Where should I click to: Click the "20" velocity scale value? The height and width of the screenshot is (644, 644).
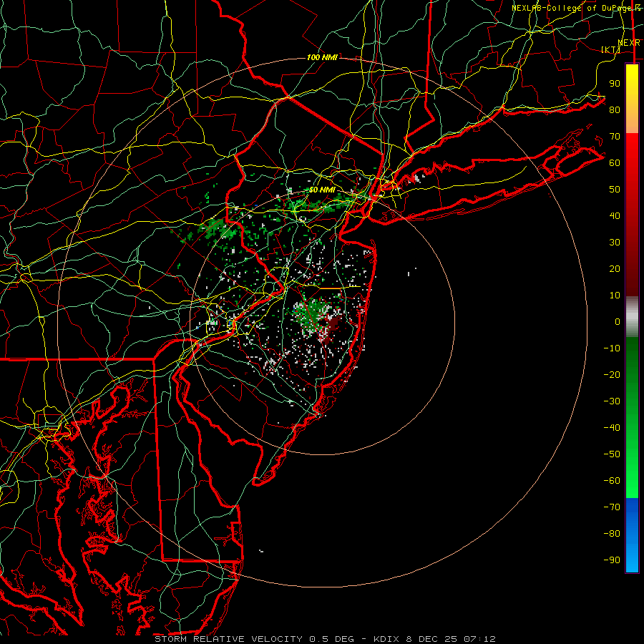(615, 268)
